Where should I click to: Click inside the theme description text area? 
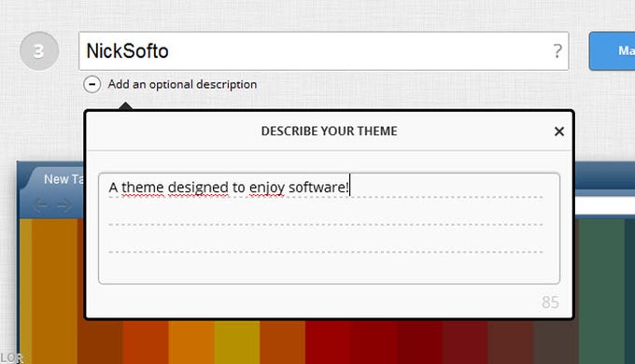pyautogui.click(x=329, y=229)
